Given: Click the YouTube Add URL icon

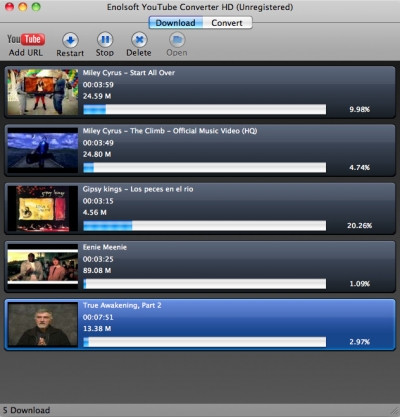Looking at the screenshot, I should (26, 39).
